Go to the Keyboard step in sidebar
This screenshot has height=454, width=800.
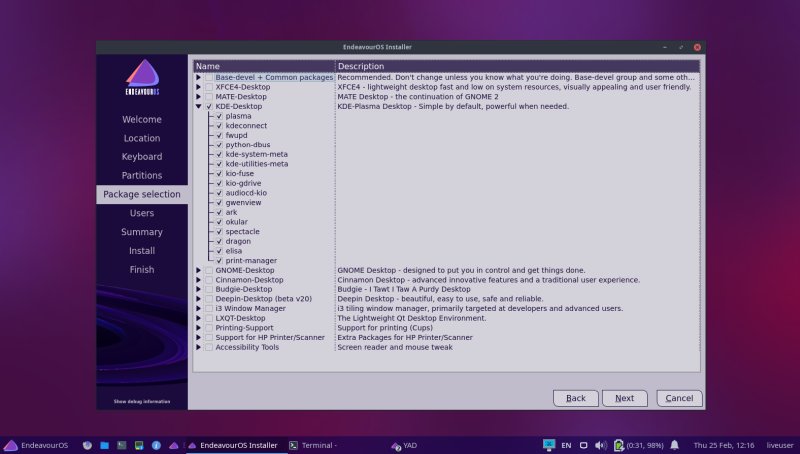click(142, 157)
